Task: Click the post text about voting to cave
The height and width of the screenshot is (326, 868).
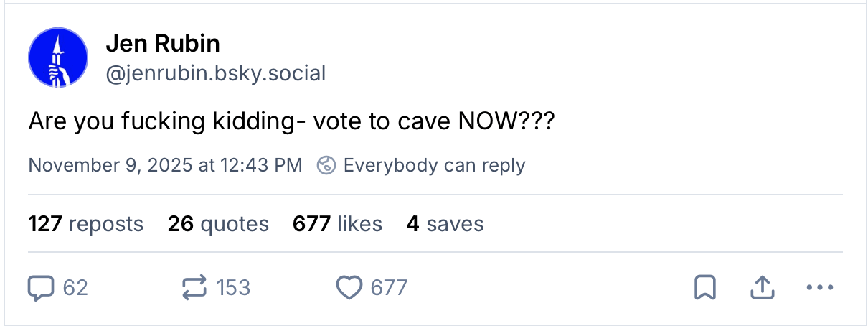Action: pyautogui.click(x=291, y=122)
